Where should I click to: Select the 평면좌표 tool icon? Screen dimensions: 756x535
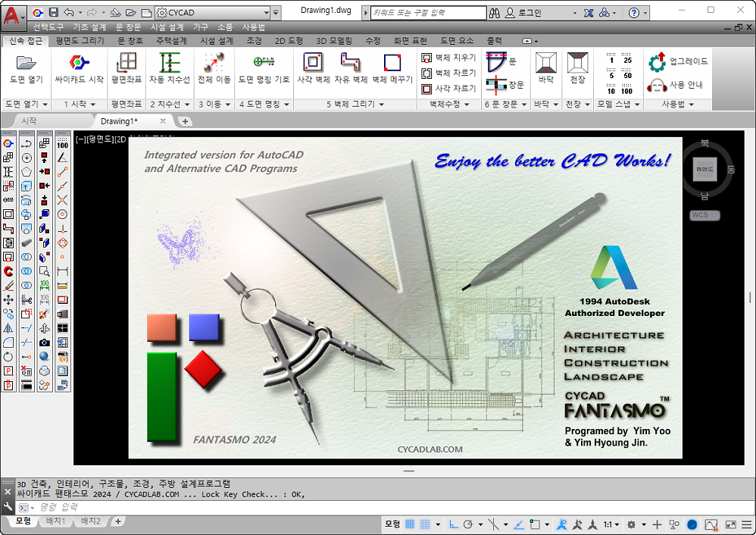(127, 63)
